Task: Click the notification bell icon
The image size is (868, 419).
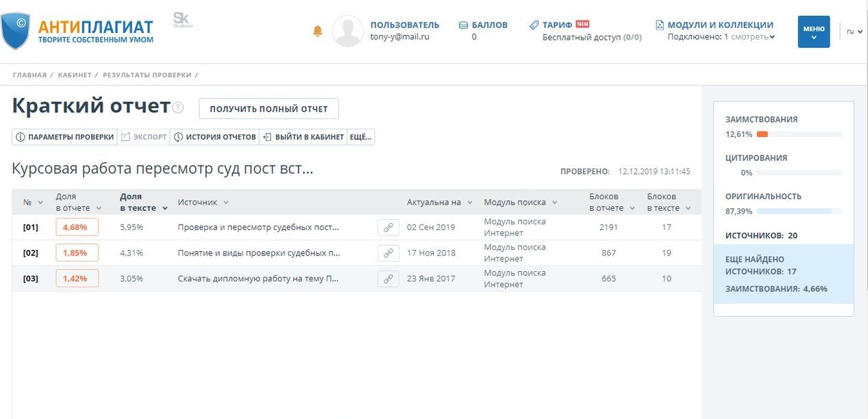Action: pyautogui.click(x=317, y=31)
